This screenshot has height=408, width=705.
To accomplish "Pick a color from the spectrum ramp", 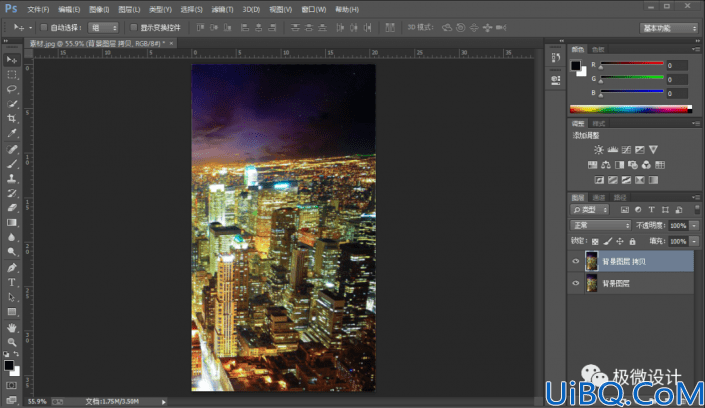I will tap(631, 109).
